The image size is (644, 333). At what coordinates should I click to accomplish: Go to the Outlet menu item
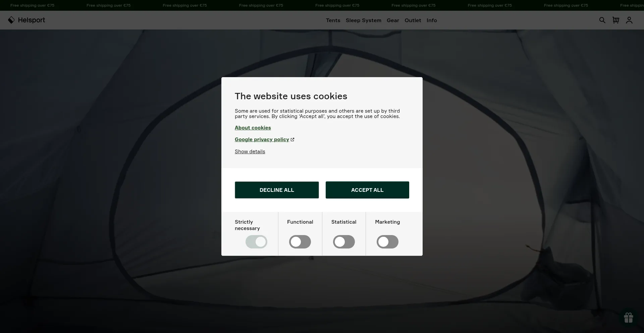pyautogui.click(x=413, y=20)
